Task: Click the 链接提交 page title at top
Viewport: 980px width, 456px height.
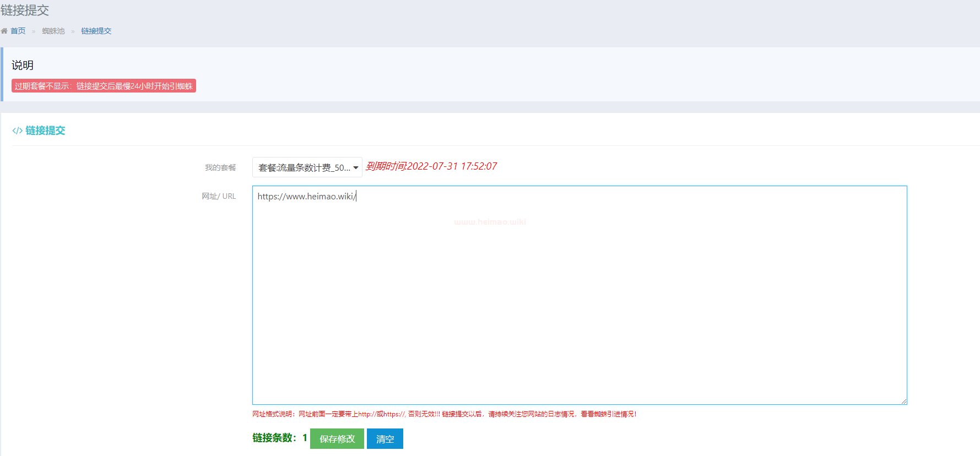Action: [x=25, y=10]
